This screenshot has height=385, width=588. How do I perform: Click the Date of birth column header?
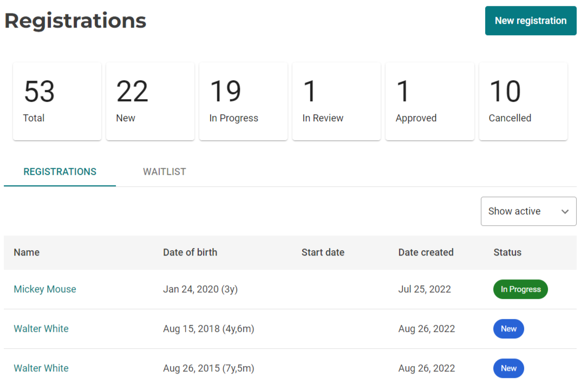pyautogui.click(x=190, y=252)
